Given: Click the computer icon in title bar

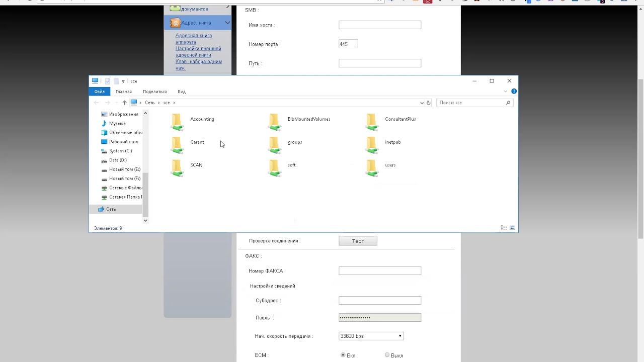Looking at the screenshot, I should coord(95,81).
